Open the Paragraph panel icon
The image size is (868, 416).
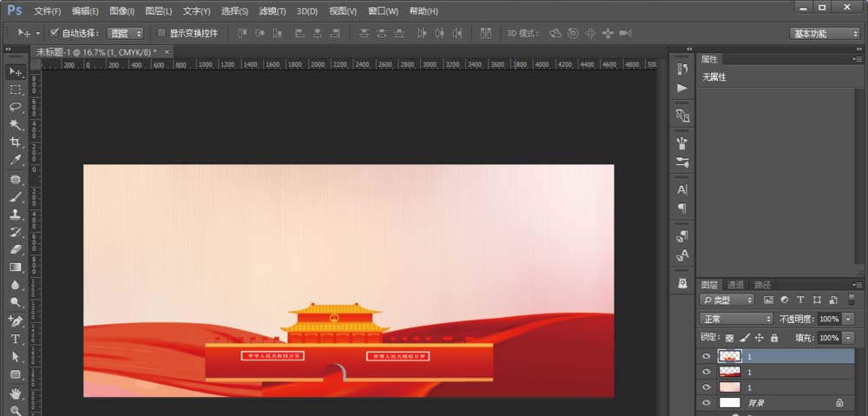682,208
